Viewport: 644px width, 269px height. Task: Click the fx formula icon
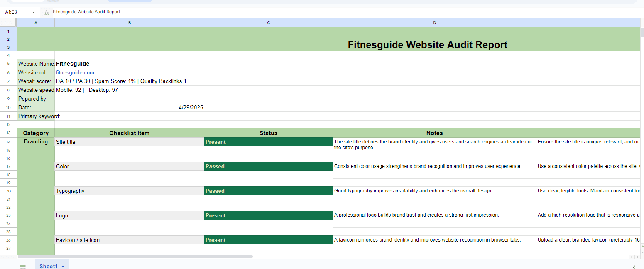pos(47,12)
